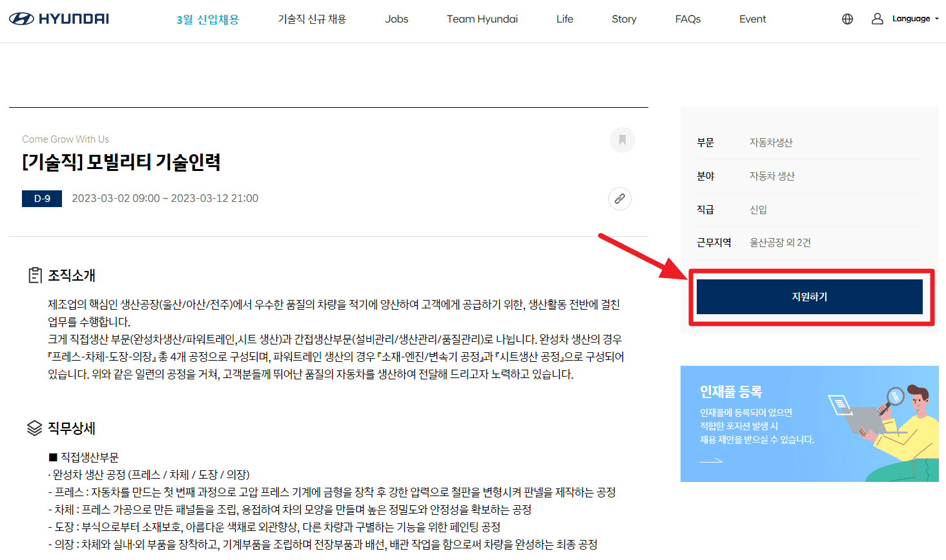The height and width of the screenshot is (560, 946).
Task: Click the 조직소개 clipboard icon
Action: (35, 275)
